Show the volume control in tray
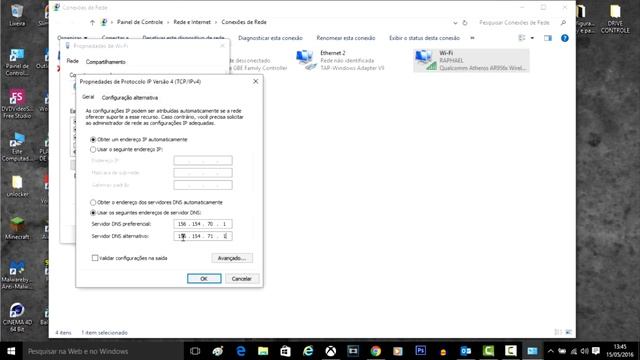The height and width of the screenshot is (360, 640). point(584,351)
